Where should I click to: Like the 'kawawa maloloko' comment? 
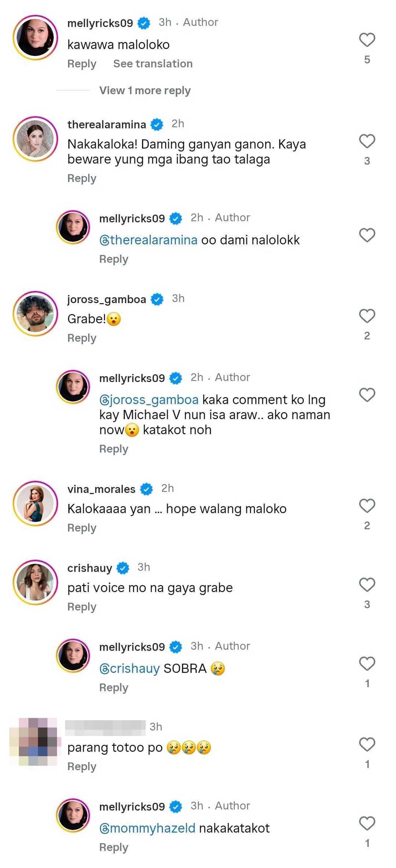pos(367,40)
